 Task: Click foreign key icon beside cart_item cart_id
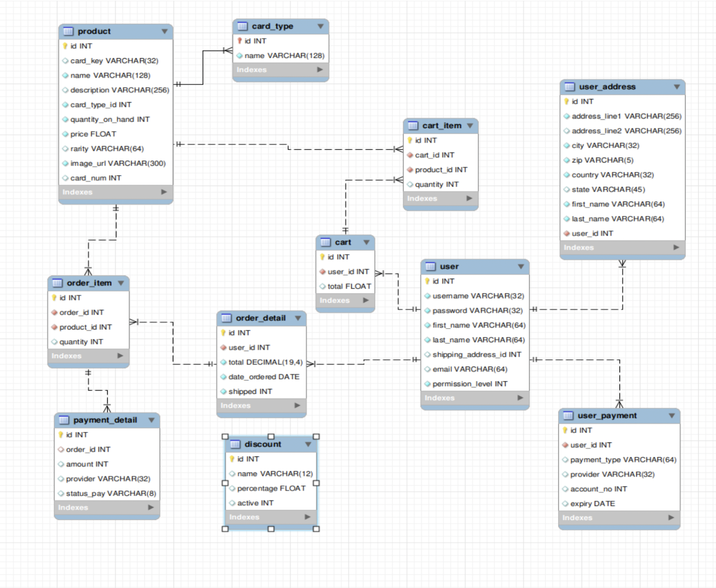tap(410, 155)
